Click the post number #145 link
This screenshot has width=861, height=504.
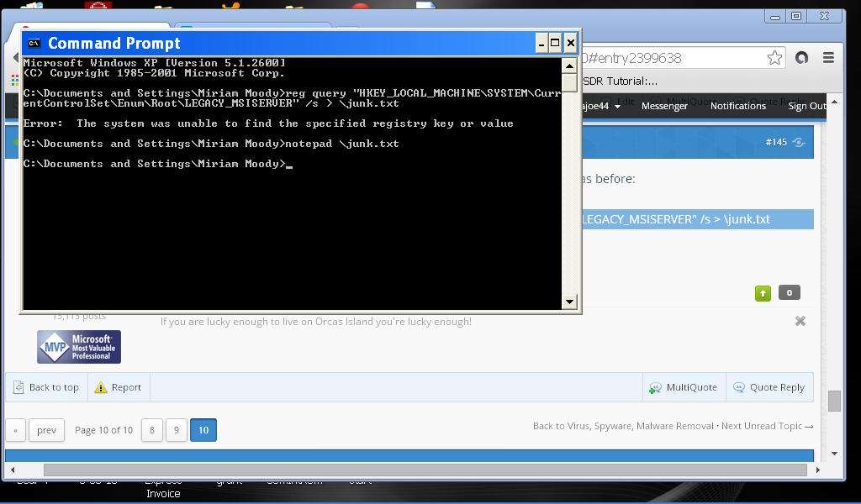(776, 142)
